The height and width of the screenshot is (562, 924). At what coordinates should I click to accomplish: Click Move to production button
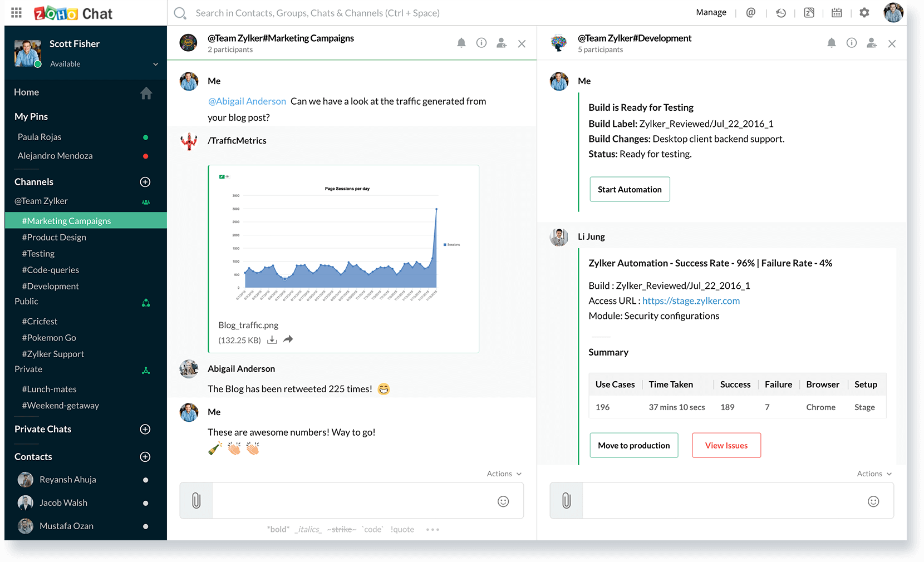click(x=633, y=445)
